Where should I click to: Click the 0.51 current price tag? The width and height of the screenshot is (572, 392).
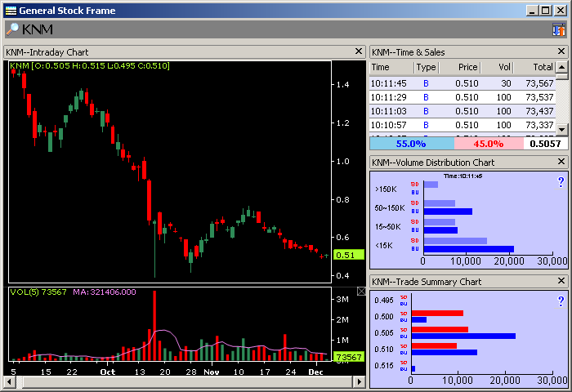[349, 255]
